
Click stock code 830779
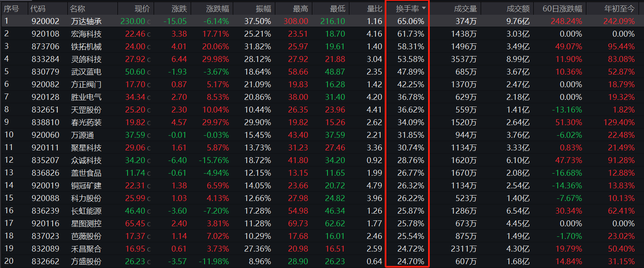[x=45, y=72]
